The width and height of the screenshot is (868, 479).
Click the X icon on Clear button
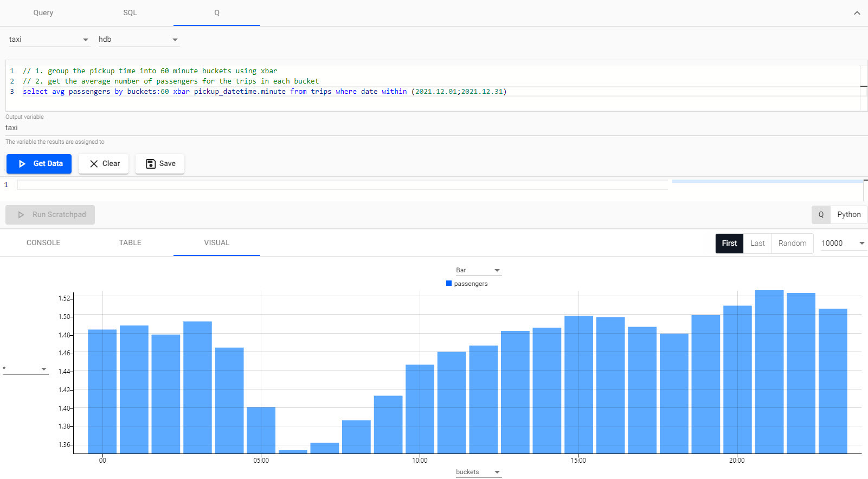coord(94,164)
